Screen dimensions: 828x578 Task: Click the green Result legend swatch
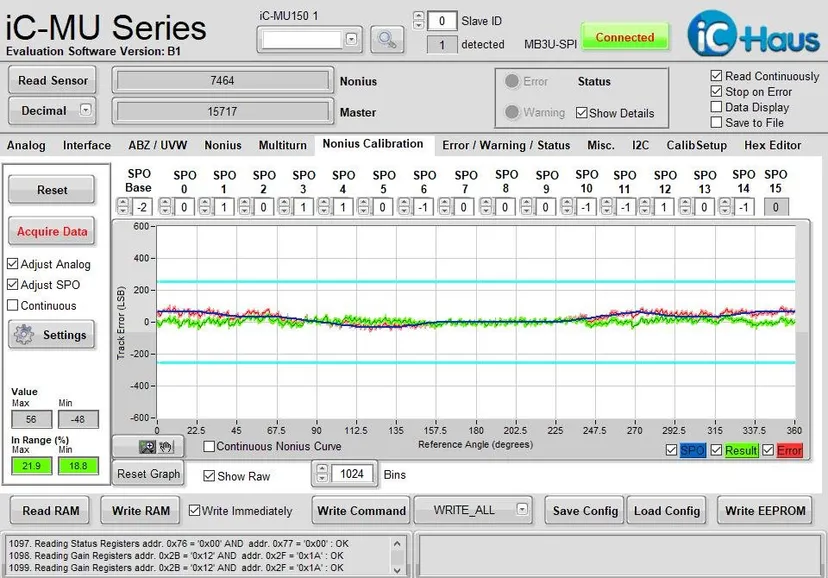coord(741,450)
